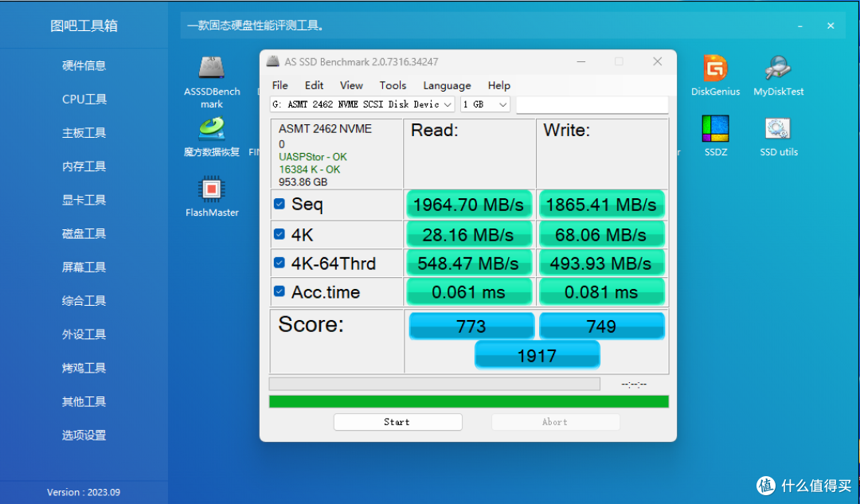Open the 1 GB test size dropdown
This screenshot has width=860, height=504.
click(485, 104)
